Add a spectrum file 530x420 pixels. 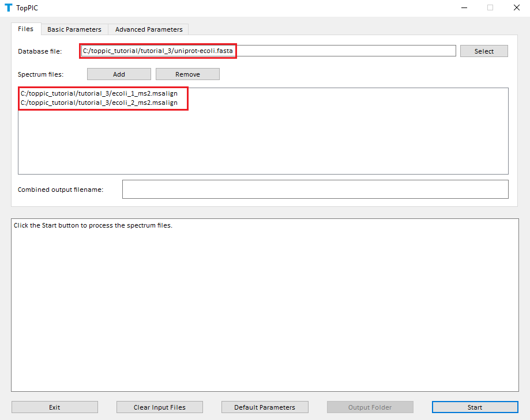[x=119, y=74]
